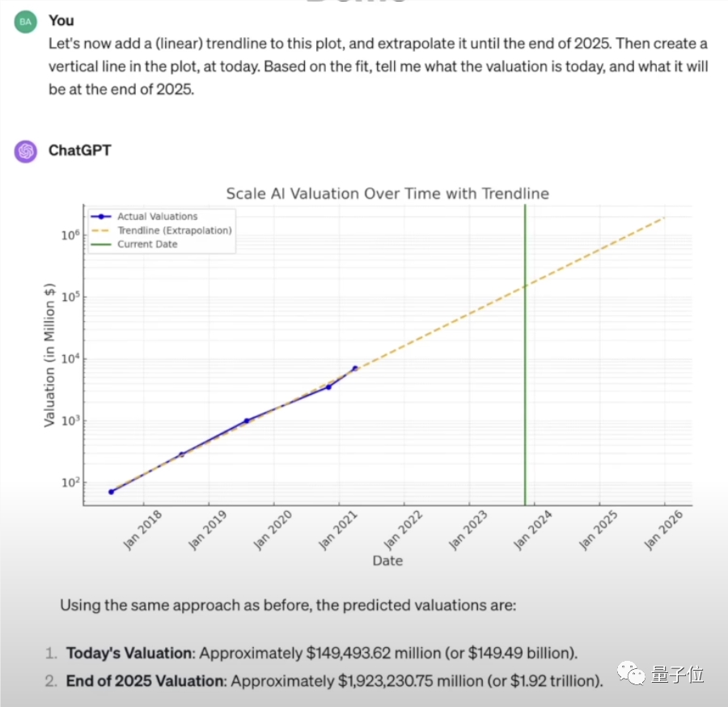
Task: Click the 'Jan 2026' x-axis label
Action: pos(663,530)
